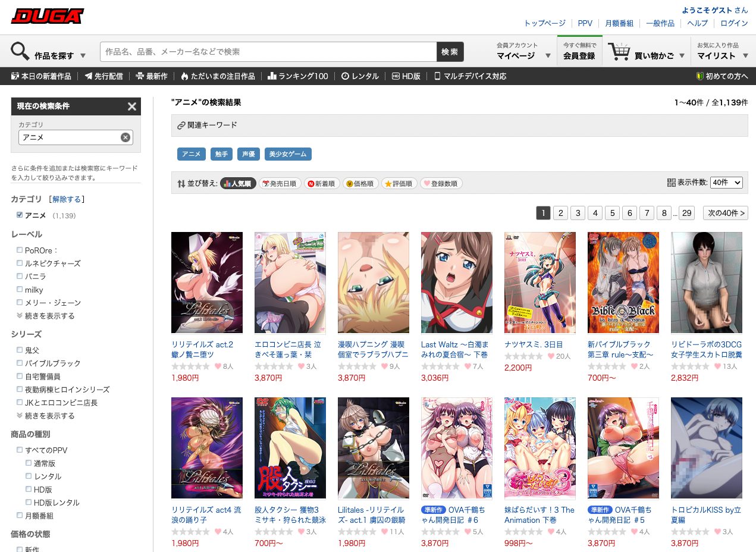This screenshot has height=552, width=756.
Task: Click the paper plane icon for 先行配信
Action: [x=89, y=76]
